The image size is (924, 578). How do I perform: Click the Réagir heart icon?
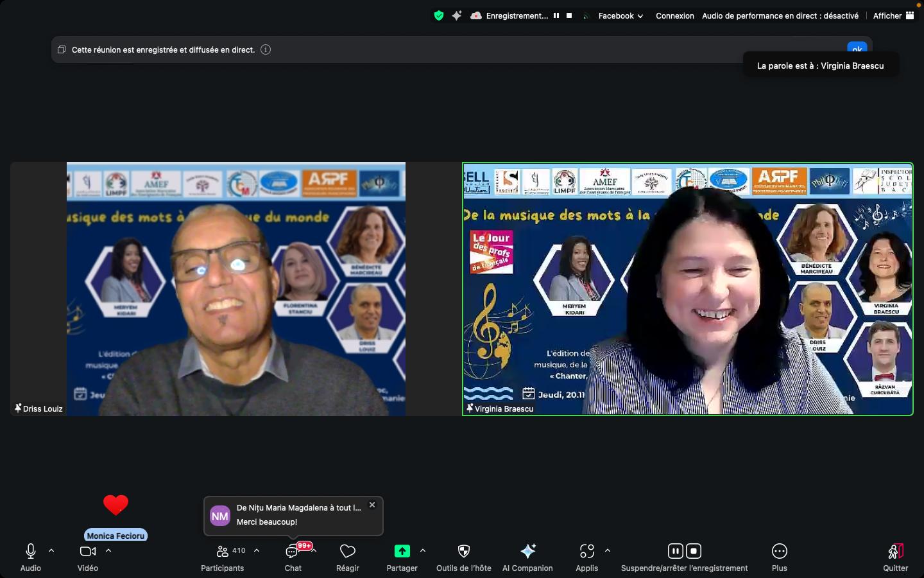point(347,552)
